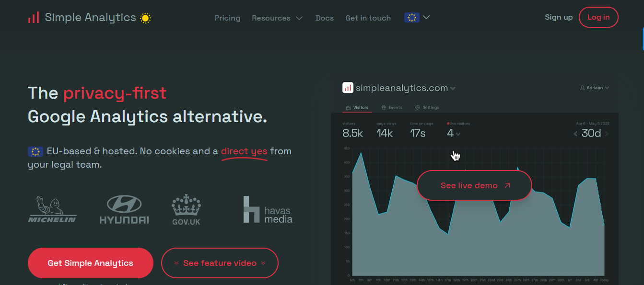Click the Apr 6 - May 6 2022 date text
Screen dimensions: 644x285
pos(593,124)
